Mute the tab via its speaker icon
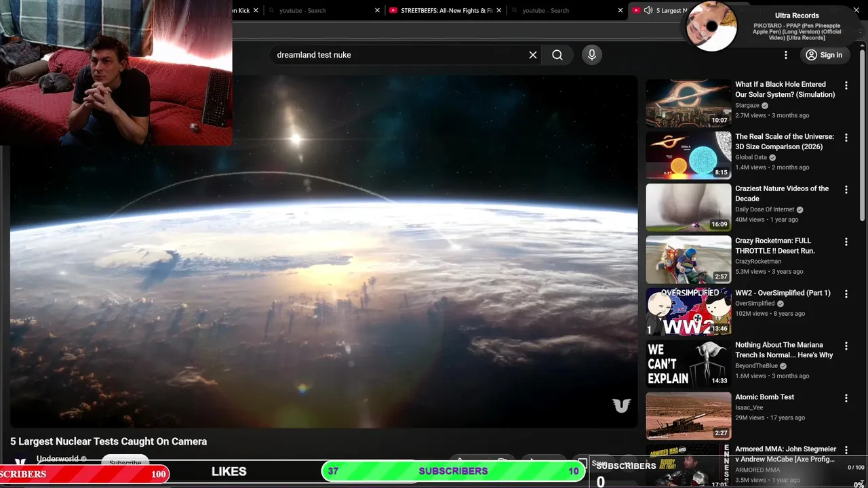 tap(648, 10)
